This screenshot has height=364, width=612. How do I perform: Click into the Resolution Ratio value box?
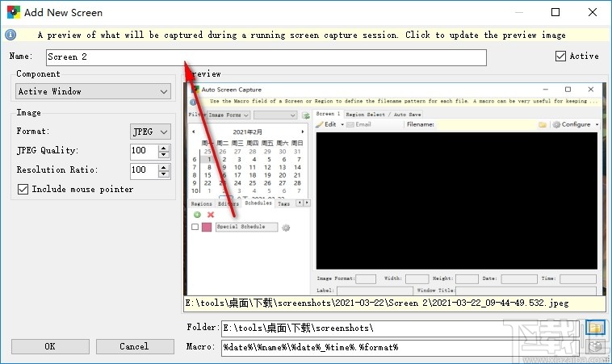pos(145,170)
